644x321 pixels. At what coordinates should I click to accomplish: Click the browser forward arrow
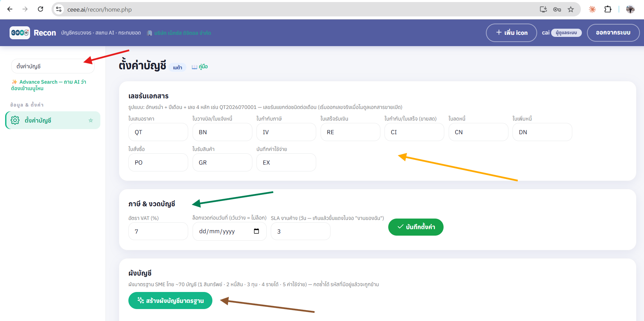click(25, 9)
